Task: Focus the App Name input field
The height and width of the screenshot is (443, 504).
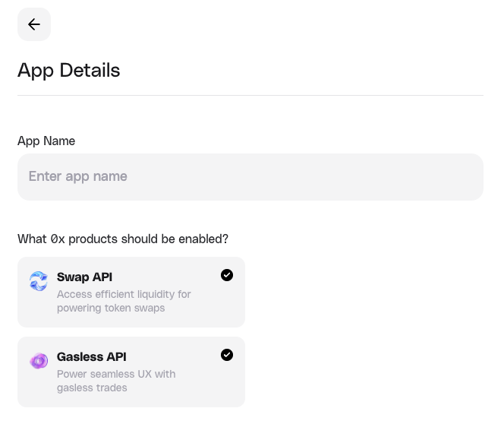Action: [250, 177]
